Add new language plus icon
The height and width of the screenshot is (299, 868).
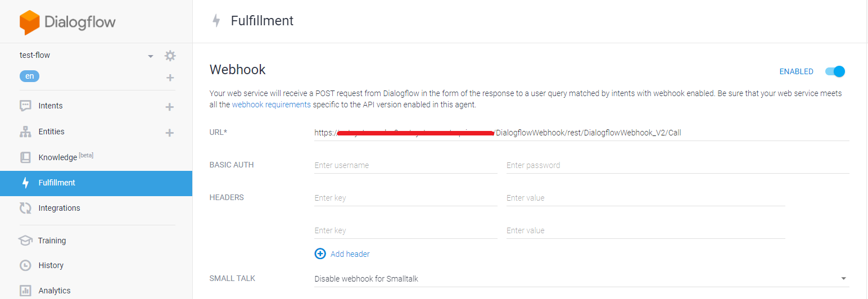click(x=170, y=78)
